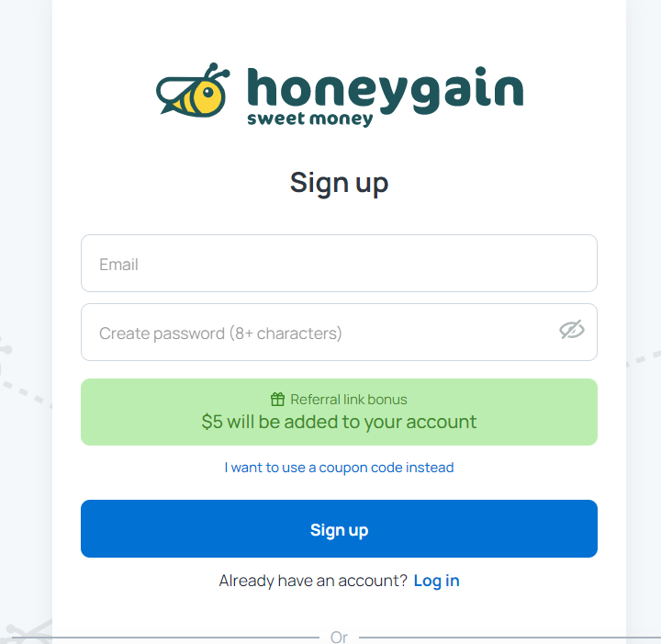
Task: Click the bee's antennae on the logo
Action: point(217,71)
